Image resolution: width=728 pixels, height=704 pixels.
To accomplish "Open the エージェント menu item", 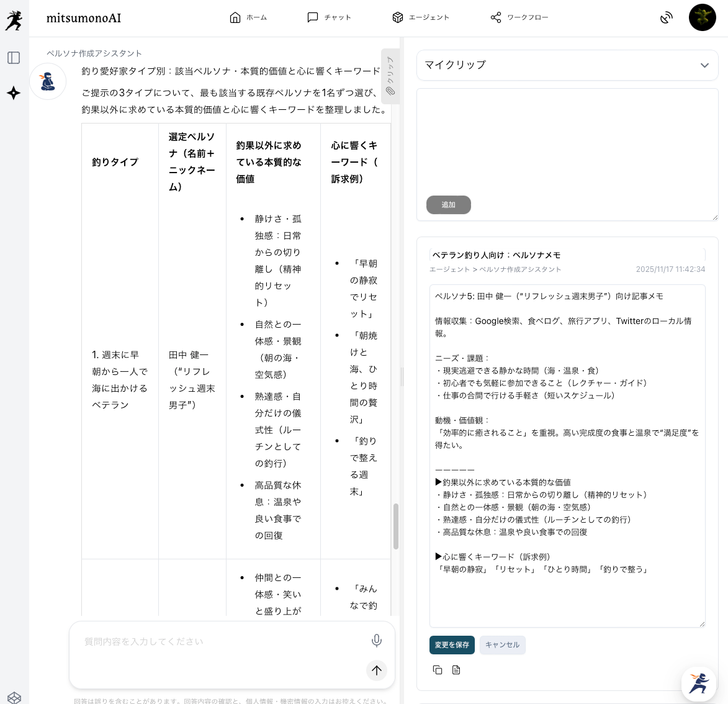I will tap(420, 17).
